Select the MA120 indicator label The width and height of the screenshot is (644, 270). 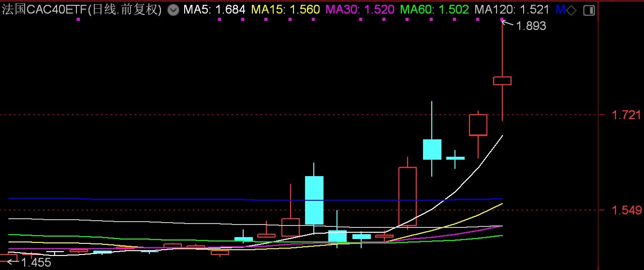tap(512, 10)
